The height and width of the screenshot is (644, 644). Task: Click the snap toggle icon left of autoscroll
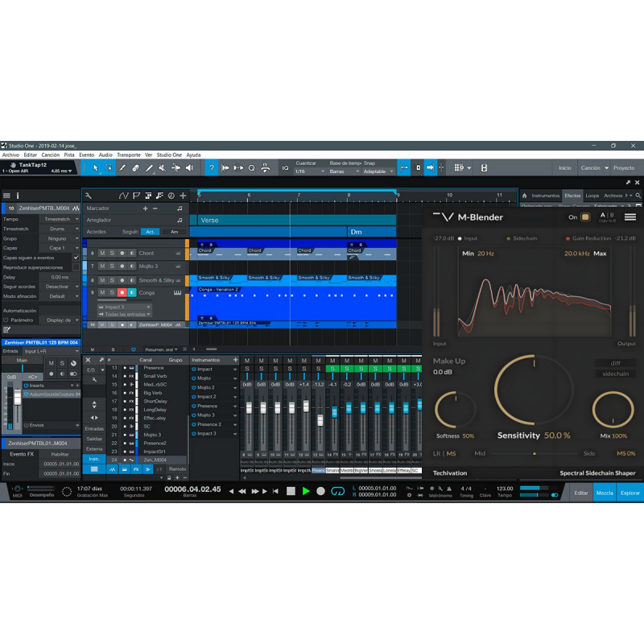[404, 167]
